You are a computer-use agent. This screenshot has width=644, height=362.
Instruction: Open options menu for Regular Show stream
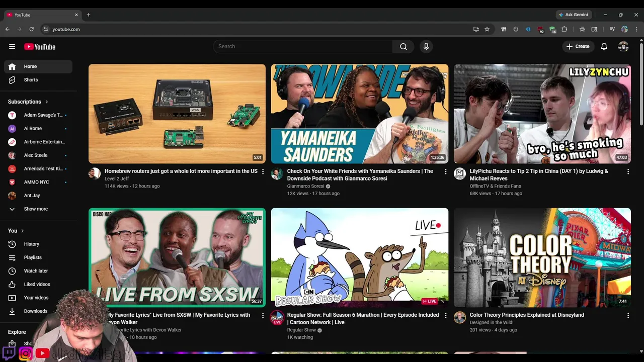[445, 315]
